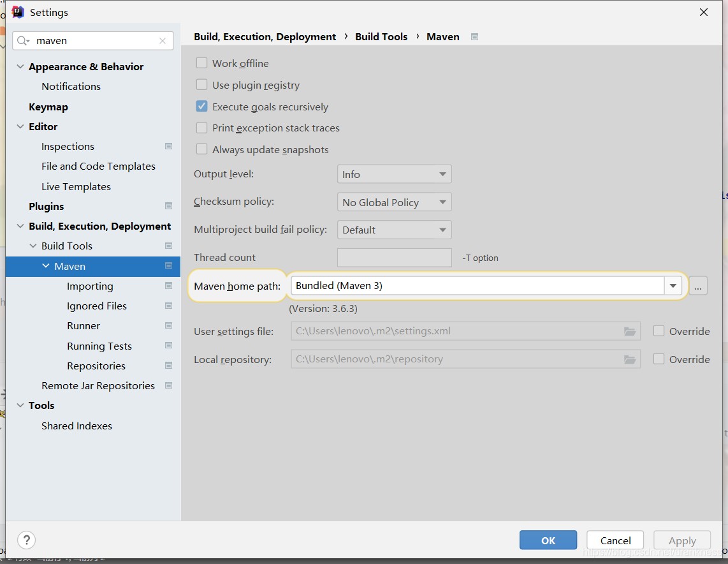This screenshot has height=564, width=728.
Task: Click folder browse icon in User settings file field
Action: [630, 331]
